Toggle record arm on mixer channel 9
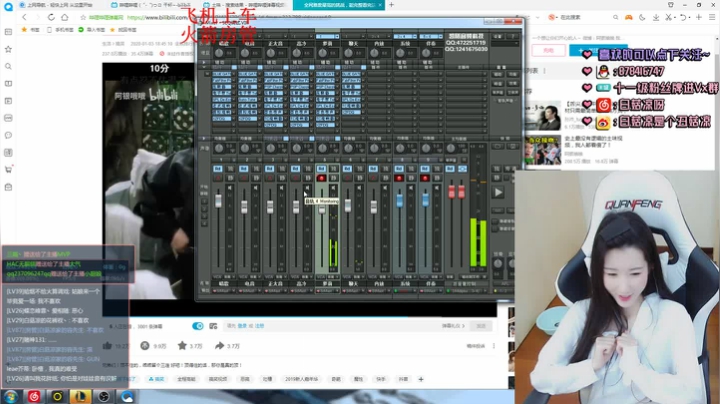This screenshot has height=404, width=720. click(x=425, y=178)
